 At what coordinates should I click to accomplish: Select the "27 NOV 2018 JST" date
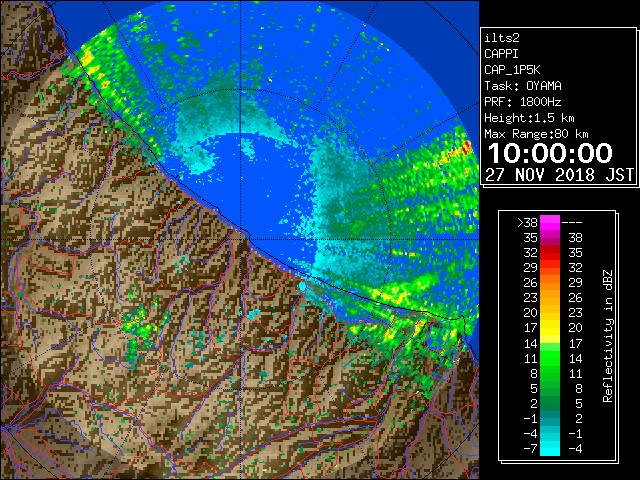560,175
